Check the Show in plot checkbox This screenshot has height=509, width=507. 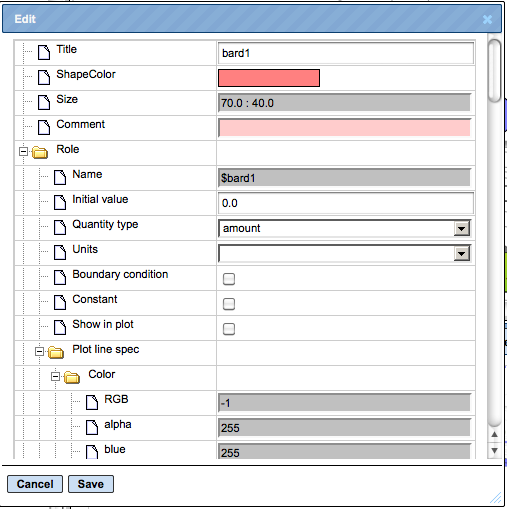pos(229,329)
